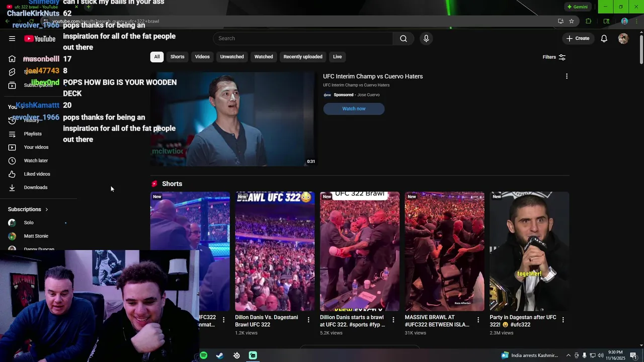The height and width of the screenshot is (362, 644).
Task: Open Watch later in the sidebar
Action: click(36, 161)
